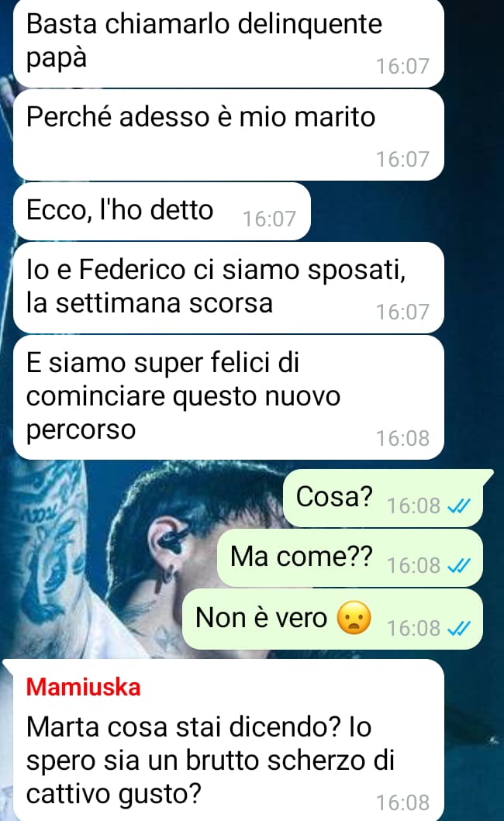Tap the 16:07 timestamp on "Ecco, l'ho detto"
Viewport: 504px width, 821px height.
269,219
